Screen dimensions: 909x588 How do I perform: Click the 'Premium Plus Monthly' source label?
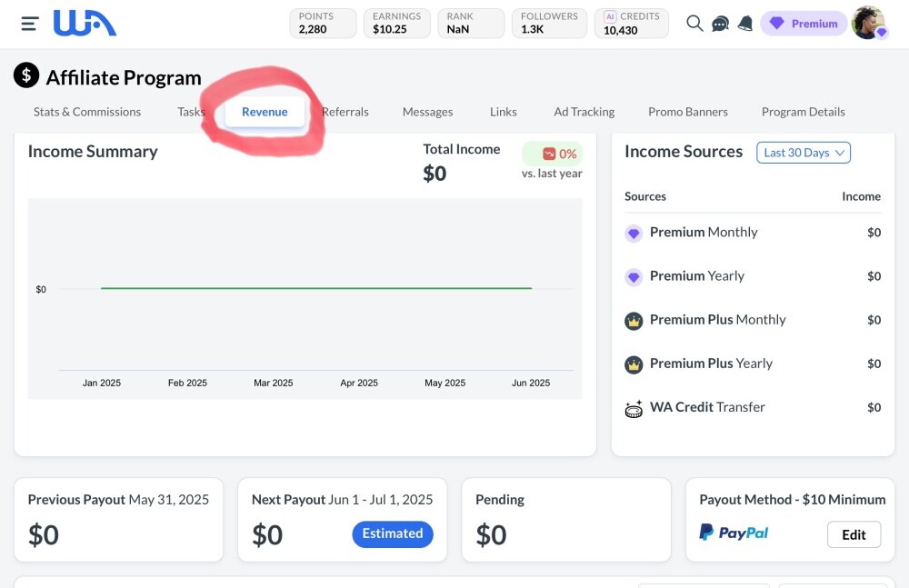pyautogui.click(x=718, y=320)
